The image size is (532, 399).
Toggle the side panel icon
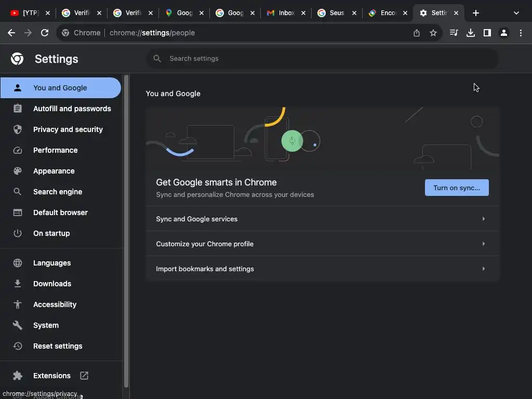[487, 33]
